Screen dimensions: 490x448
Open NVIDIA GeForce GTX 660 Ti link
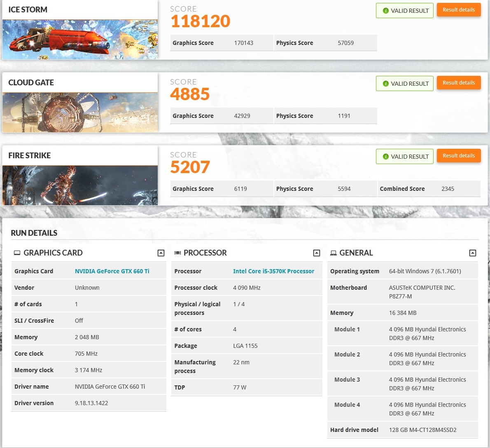pos(112,271)
